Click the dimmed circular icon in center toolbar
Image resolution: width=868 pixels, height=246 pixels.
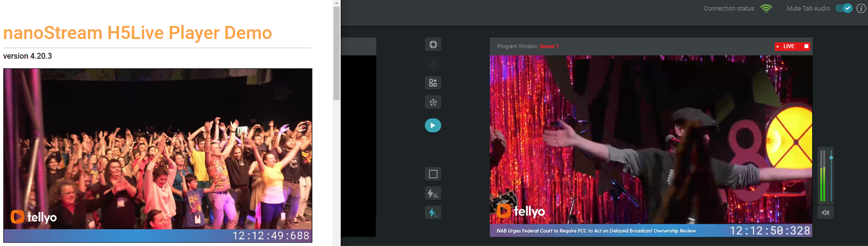[x=433, y=64]
